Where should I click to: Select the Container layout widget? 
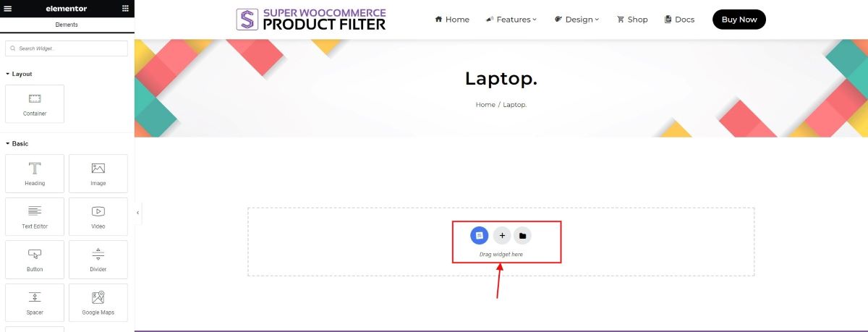pos(35,104)
